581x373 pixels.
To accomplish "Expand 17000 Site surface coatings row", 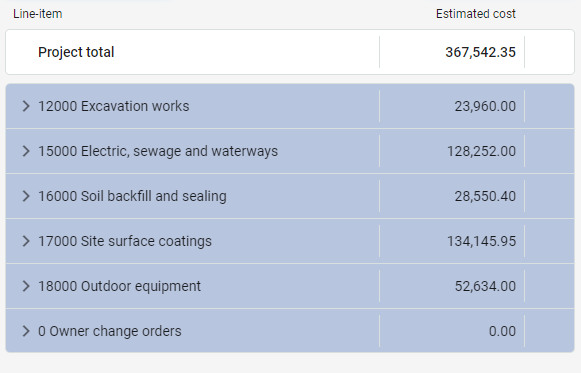I will tap(26, 241).
